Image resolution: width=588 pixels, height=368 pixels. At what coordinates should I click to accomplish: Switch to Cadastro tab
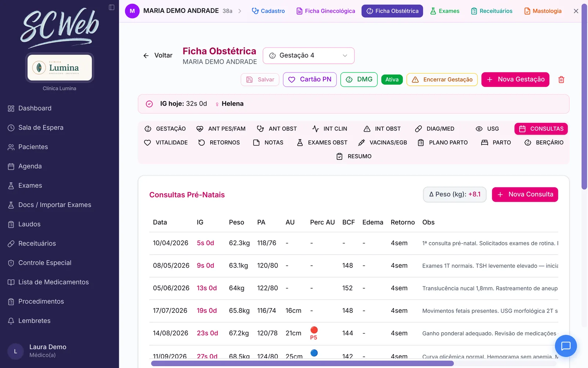[x=268, y=11]
